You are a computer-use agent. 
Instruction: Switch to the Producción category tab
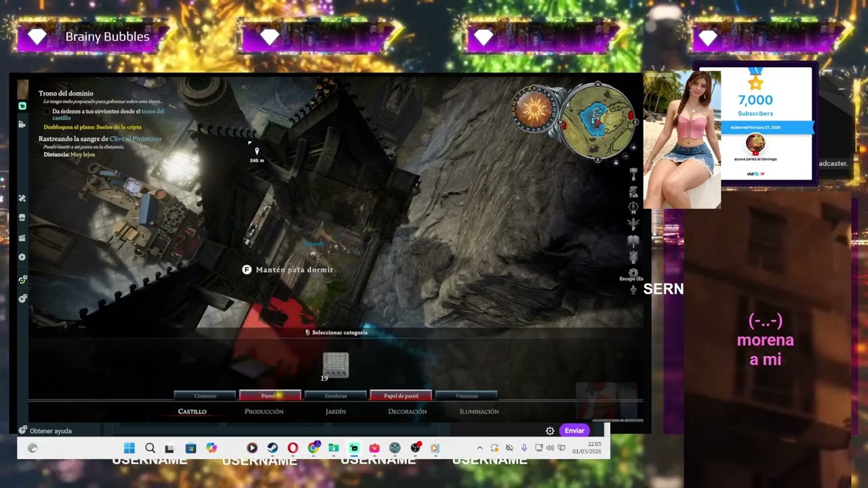264,411
